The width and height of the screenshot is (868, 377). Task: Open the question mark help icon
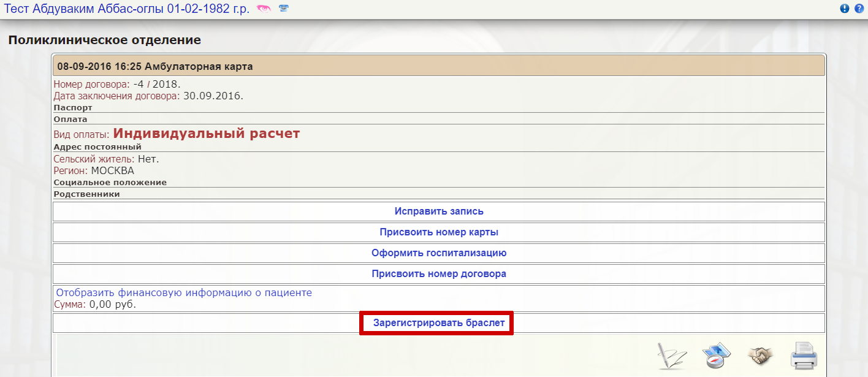coord(859,9)
